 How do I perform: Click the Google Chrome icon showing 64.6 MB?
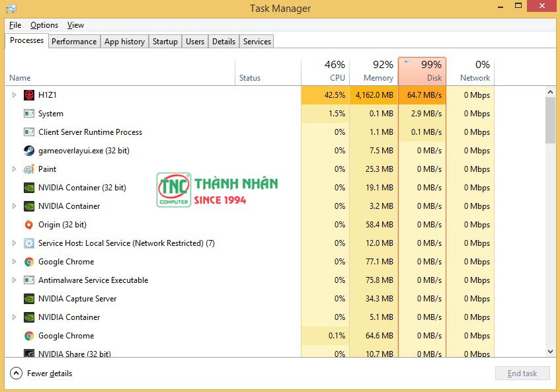pyautogui.click(x=29, y=336)
